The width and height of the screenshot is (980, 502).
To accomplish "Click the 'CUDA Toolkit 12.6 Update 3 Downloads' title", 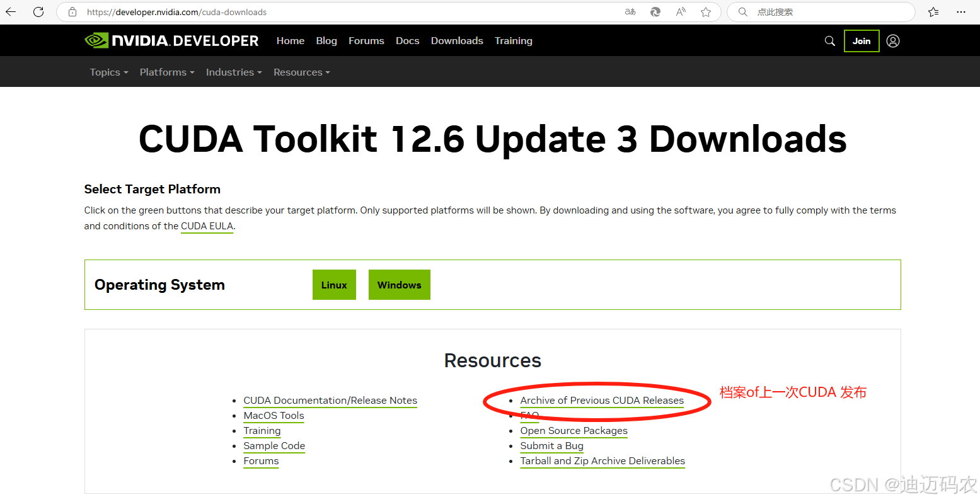I will tap(492, 139).
